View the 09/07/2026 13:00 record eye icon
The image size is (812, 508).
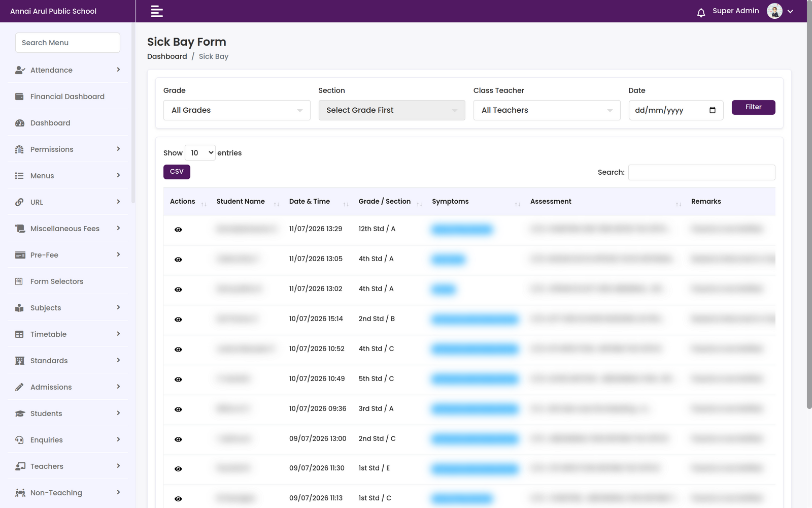coord(178,439)
